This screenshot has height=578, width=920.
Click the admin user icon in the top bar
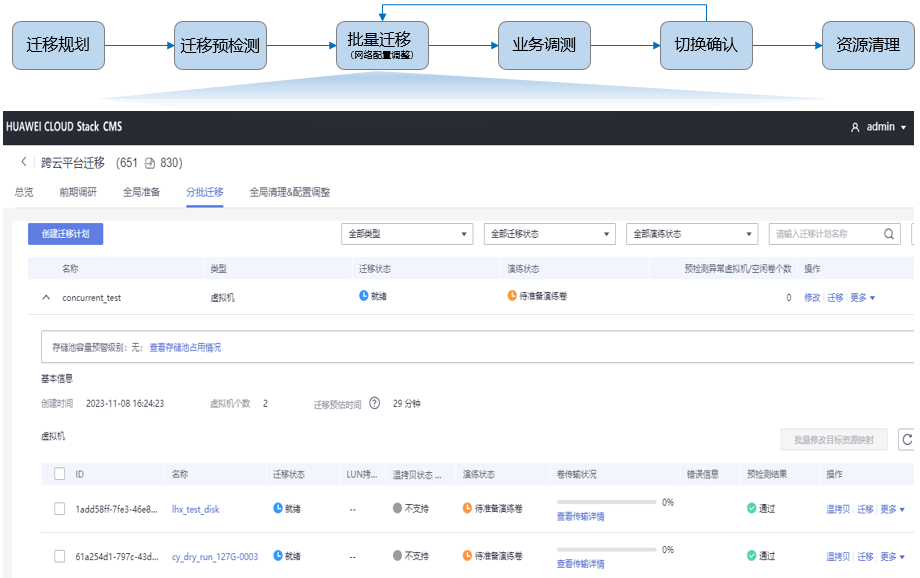(x=855, y=128)
